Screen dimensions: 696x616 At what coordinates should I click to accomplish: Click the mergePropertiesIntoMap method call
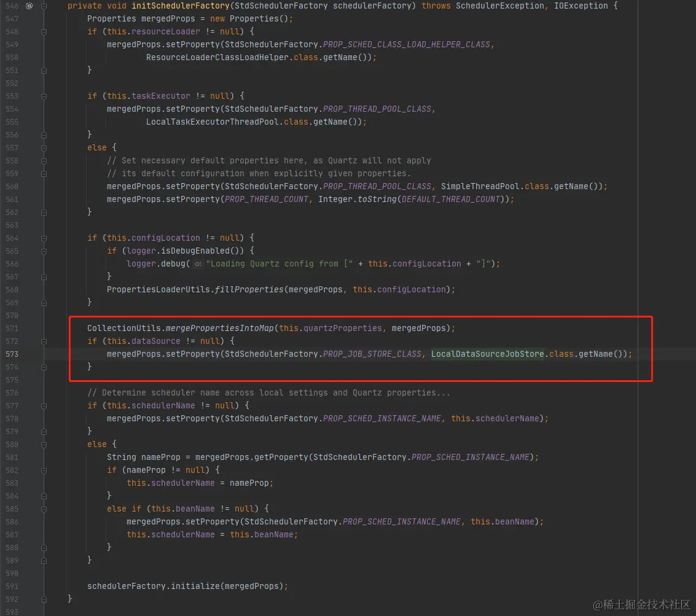tap(220, 328)
